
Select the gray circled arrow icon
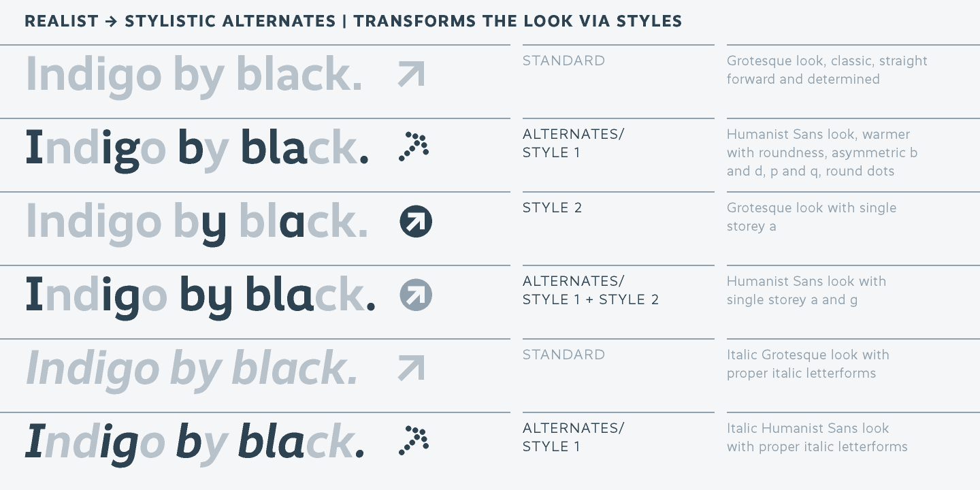coord(415,295)
